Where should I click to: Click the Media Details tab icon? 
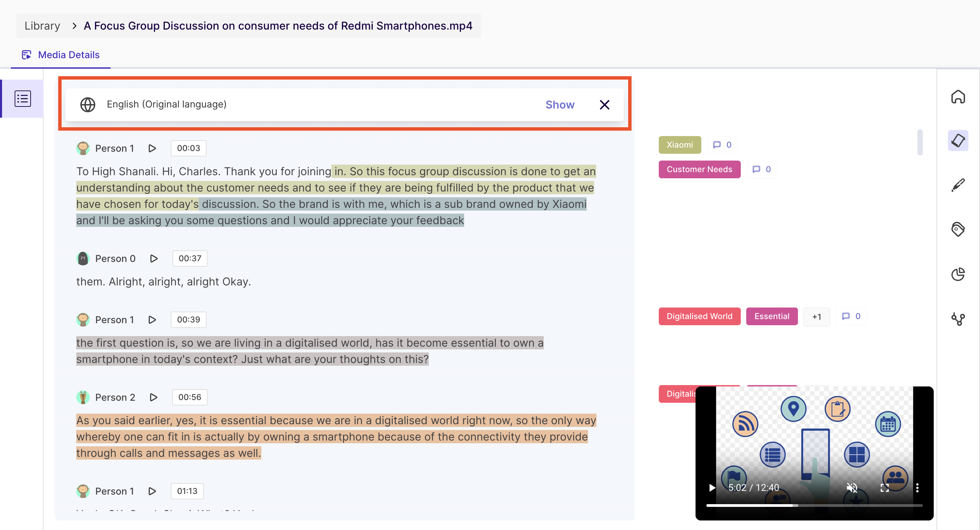[26, 55]
